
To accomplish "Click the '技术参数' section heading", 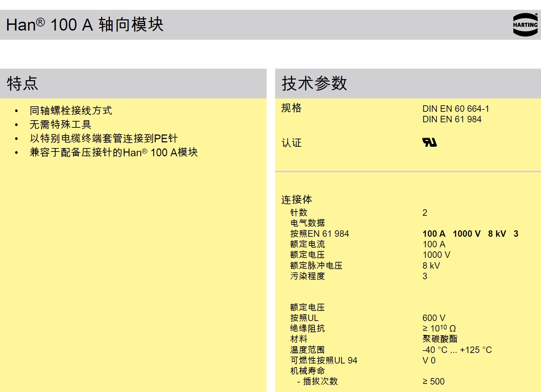I will click(x=314, y=84).
